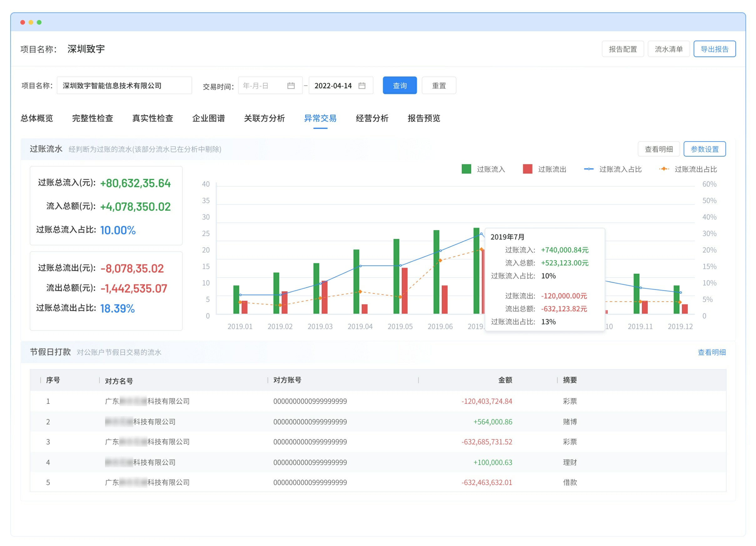756x546 pixels.
Task: Click the green zoom traffic light button
Action: tap(40, 22)
